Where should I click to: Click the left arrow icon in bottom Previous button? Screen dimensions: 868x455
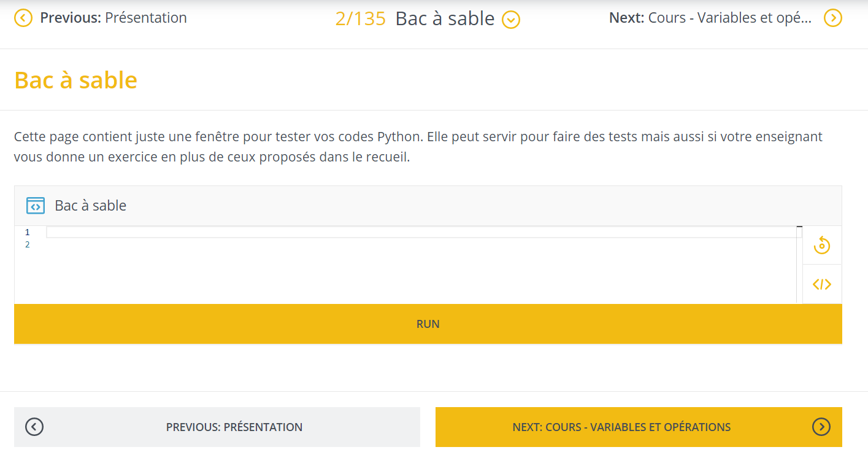click(34, 427)
